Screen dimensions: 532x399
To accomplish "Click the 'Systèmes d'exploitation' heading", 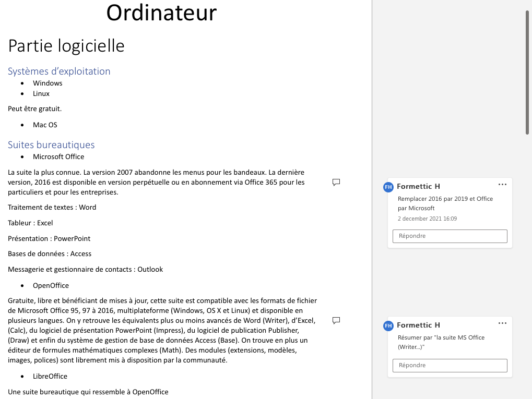I will [x=59, y=71].
